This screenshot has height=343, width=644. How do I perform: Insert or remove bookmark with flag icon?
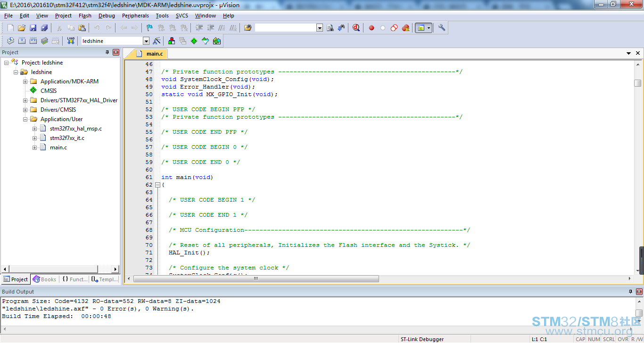pyautogui.click(x=149, y=28)
